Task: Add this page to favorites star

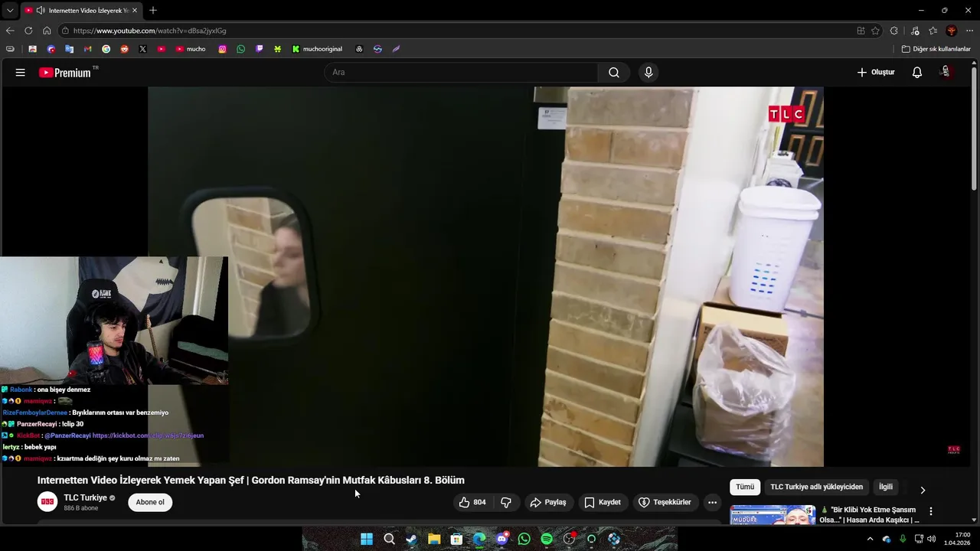Action: [875, 31]
